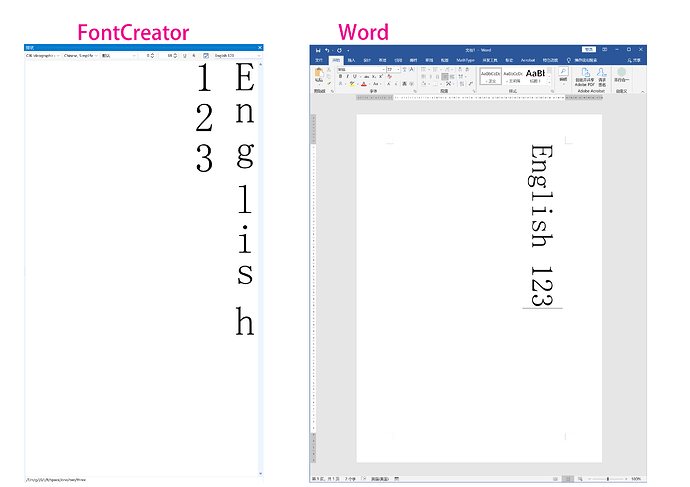Click the word count in status bar

[x=350, y=479]
